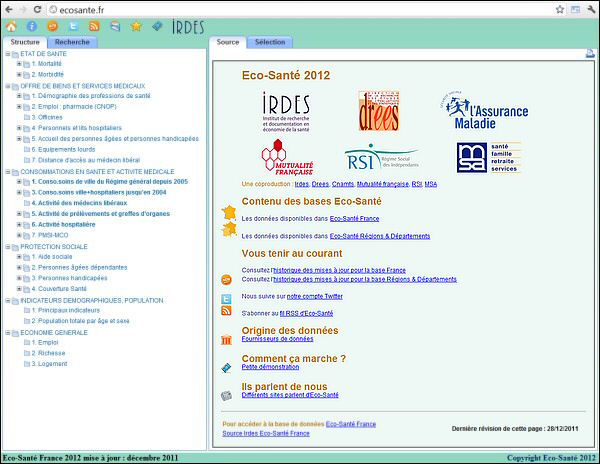Click the orange updates icon in toolbar
600x464 pixels.
52,26
